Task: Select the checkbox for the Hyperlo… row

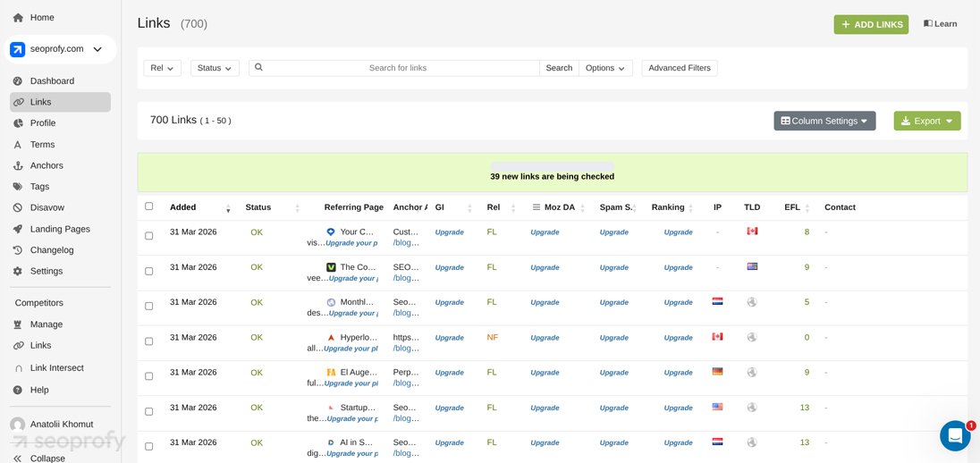Action: (149, 341)
